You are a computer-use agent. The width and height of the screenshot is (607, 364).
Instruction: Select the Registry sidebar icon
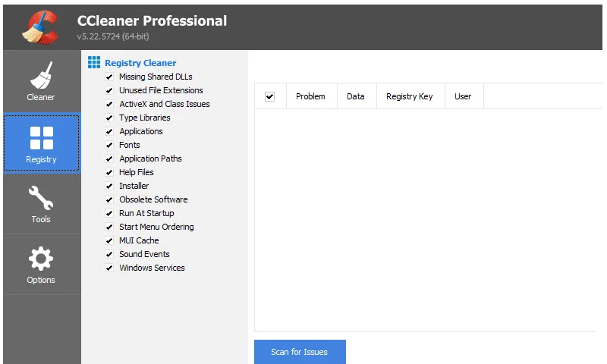pos(42,138)
